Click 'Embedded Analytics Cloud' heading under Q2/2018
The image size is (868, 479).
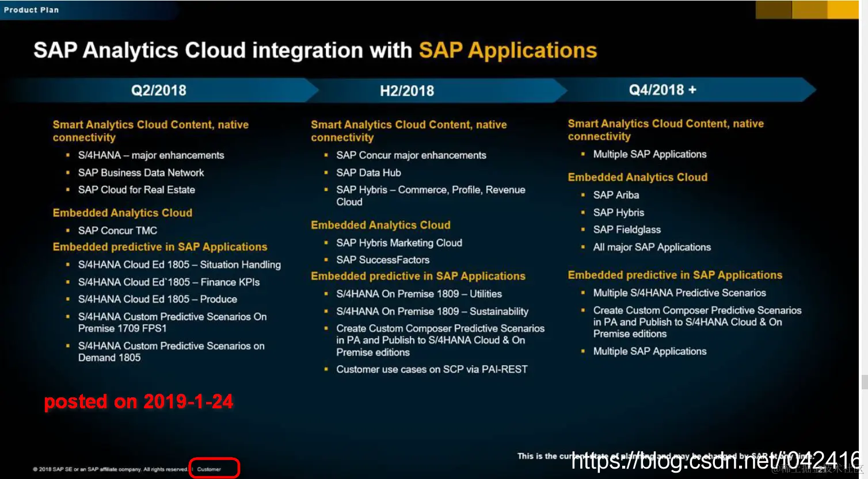[123, 213]
